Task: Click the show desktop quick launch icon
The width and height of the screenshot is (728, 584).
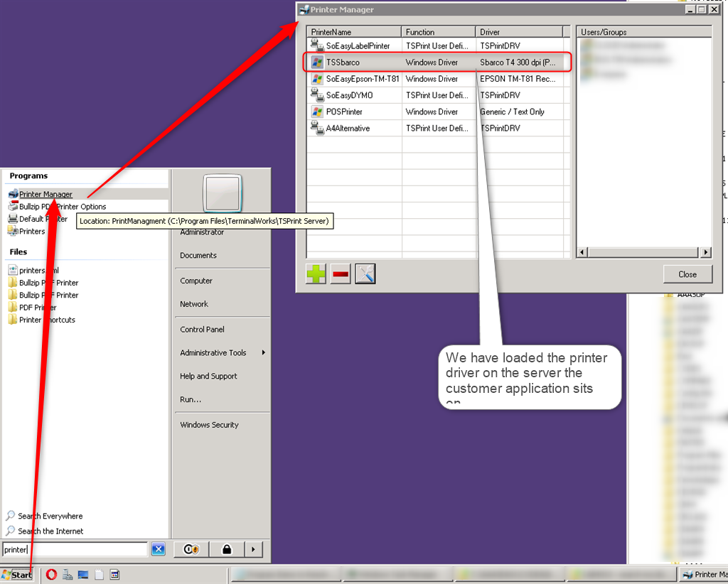Action: (83, 575)
